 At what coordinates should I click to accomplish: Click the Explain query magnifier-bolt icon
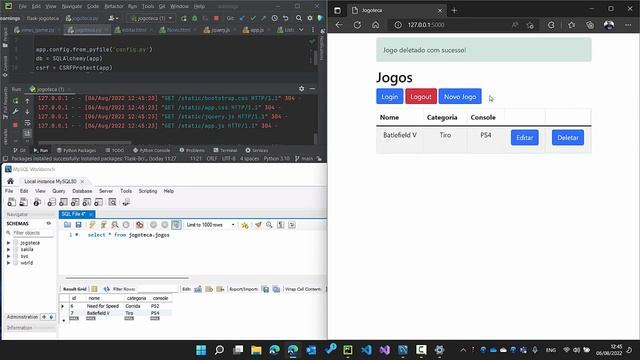tap(115, 225)
